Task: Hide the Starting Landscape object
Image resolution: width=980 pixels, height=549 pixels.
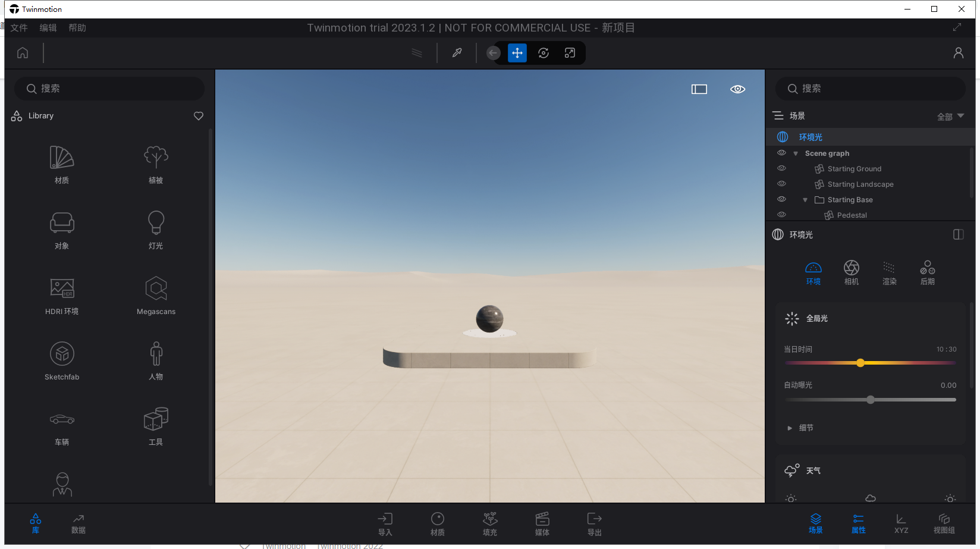Action: [x=782, y=184]
